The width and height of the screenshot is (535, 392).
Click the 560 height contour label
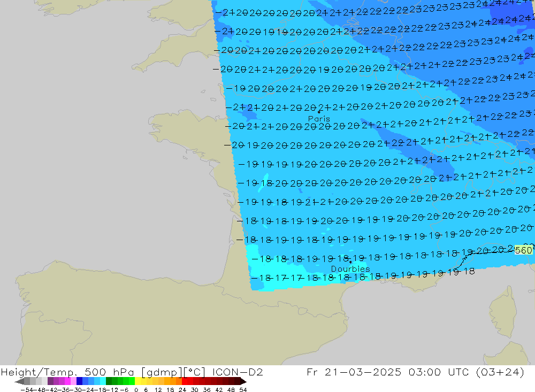tap(523, 250)
